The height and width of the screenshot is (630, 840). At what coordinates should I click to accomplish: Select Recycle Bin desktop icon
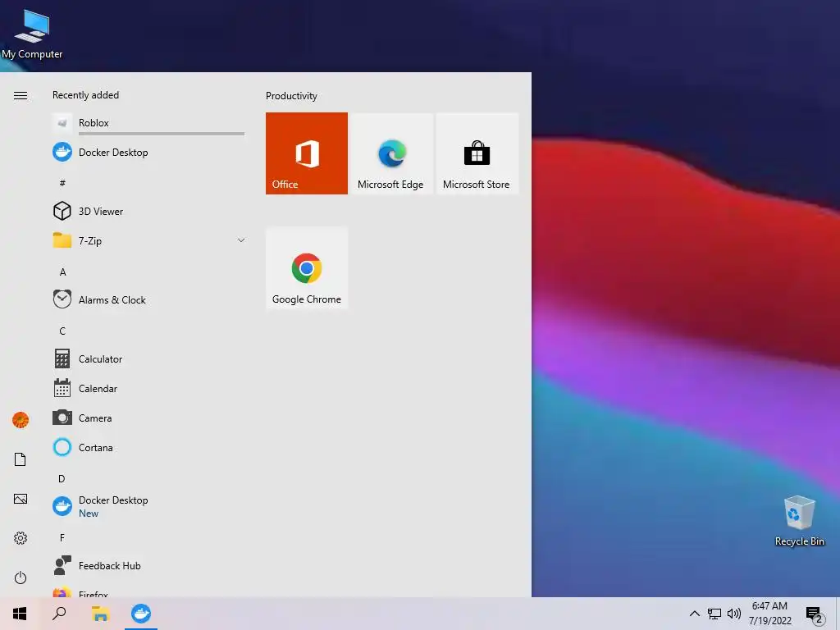(799, 521)
